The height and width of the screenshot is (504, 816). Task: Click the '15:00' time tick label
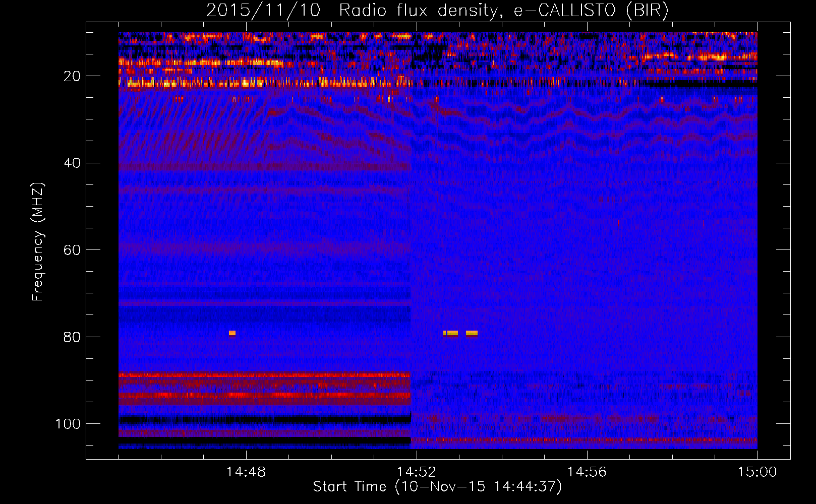click(x=757, y=472)
